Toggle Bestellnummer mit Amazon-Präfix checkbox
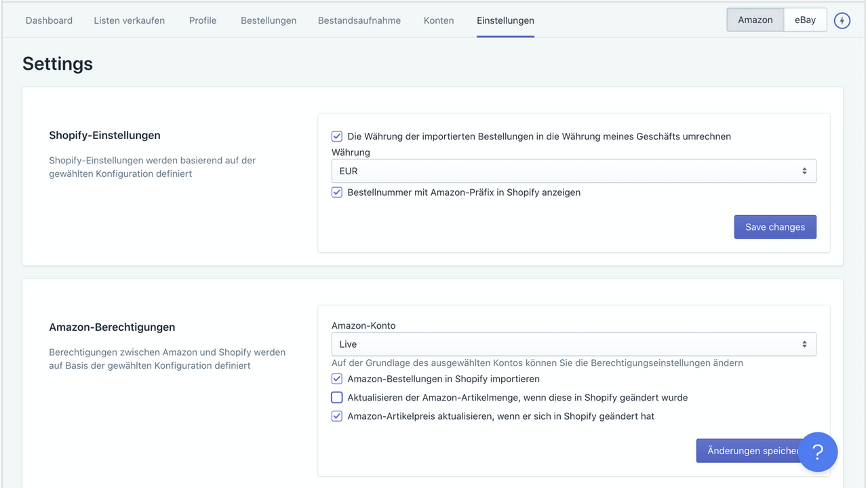Image resolution: width=868 pixels, height=488 pixels. (337, 192)
